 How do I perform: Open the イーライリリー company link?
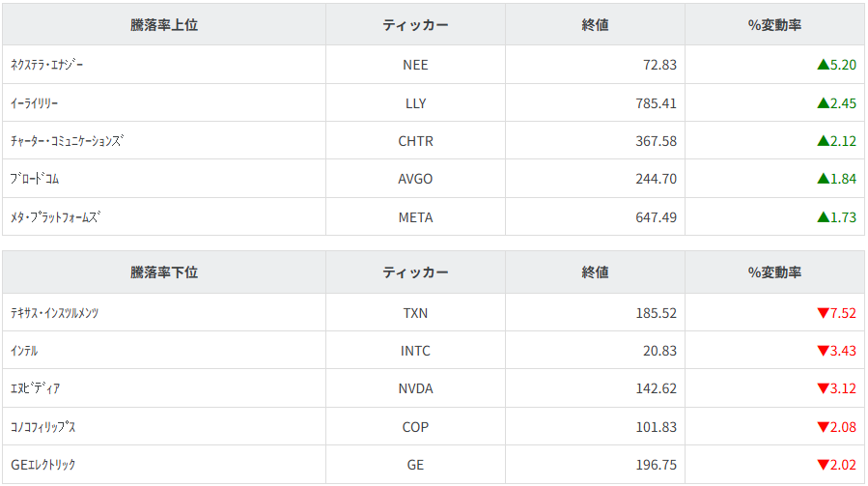(35, 103)
